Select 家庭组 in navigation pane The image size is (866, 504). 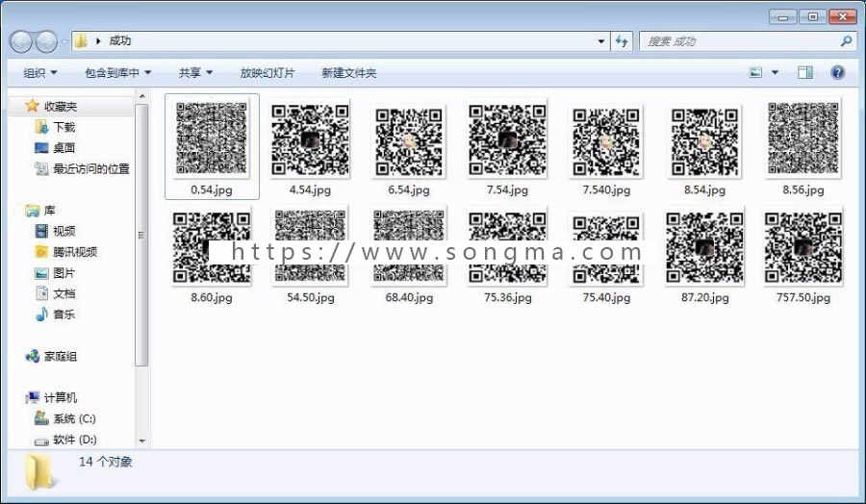(x=61, y=357)
